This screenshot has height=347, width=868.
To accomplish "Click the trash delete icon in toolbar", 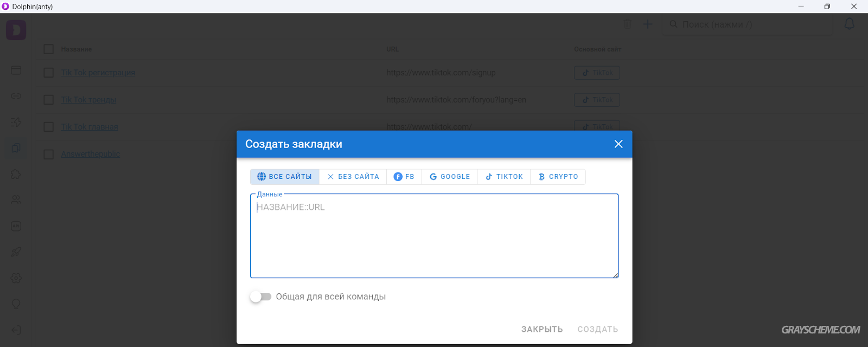I will click(x=628, y=24).
